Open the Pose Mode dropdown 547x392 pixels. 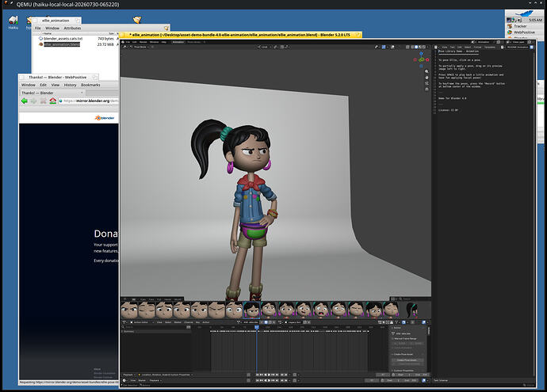click(141, 47)
